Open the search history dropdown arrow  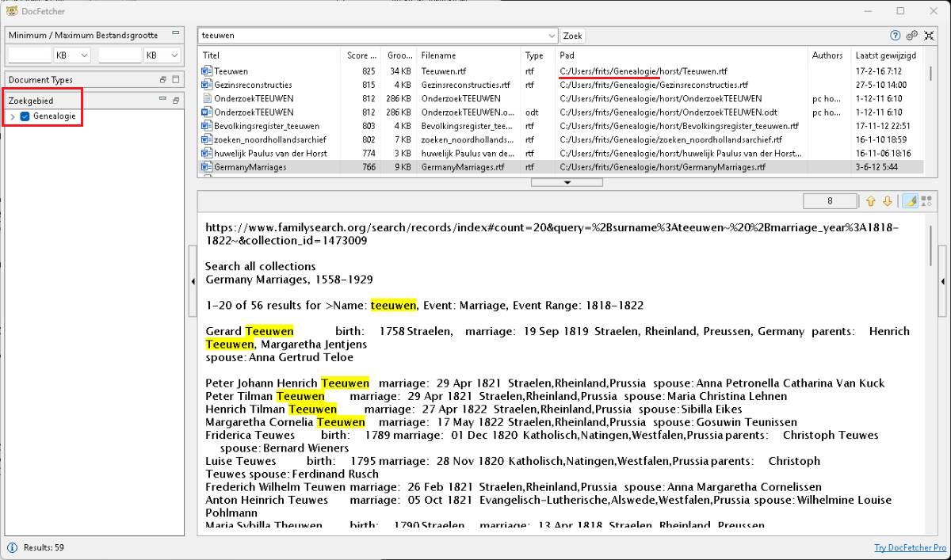[552, 36]
